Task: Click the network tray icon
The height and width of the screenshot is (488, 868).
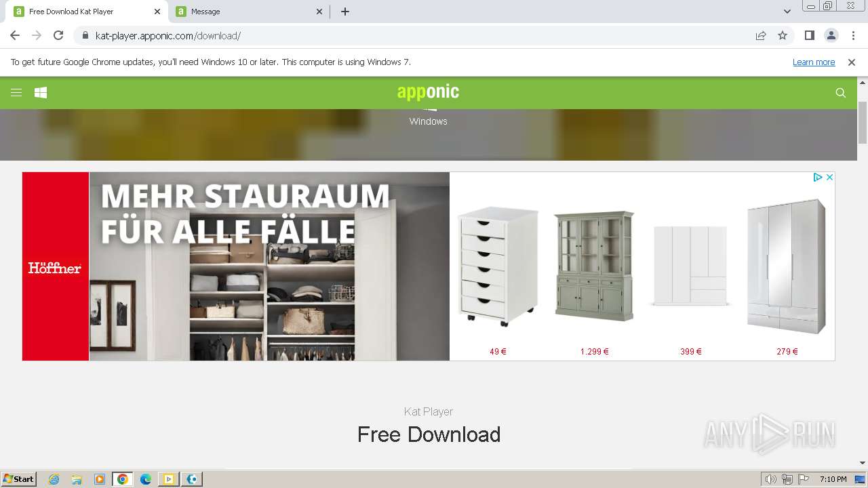Action: 787,479
